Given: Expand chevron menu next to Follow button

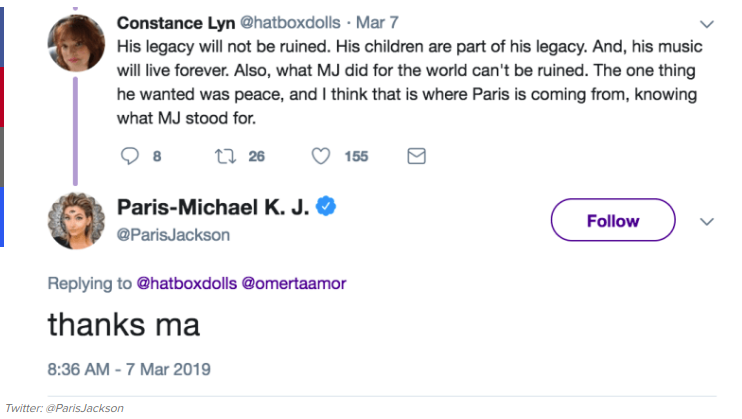Looking at the screenshot, I should [x=707, y=220].
